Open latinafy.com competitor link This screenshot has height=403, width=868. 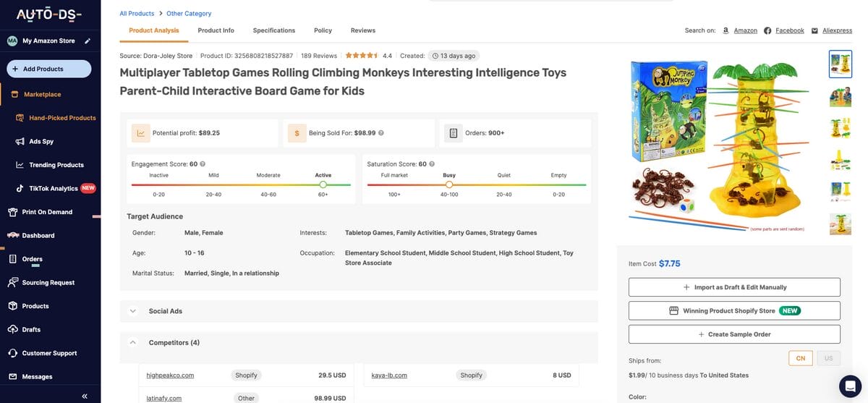163,398
